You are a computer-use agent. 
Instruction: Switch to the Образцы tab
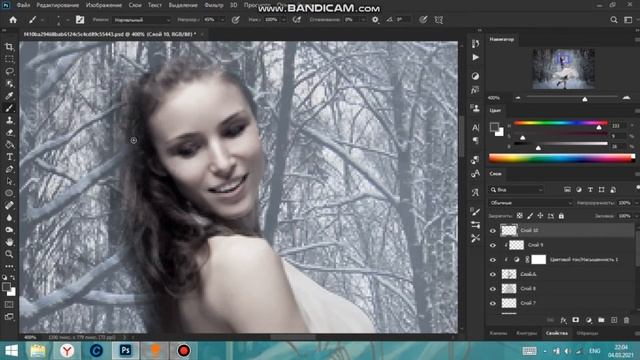(587, 333)
